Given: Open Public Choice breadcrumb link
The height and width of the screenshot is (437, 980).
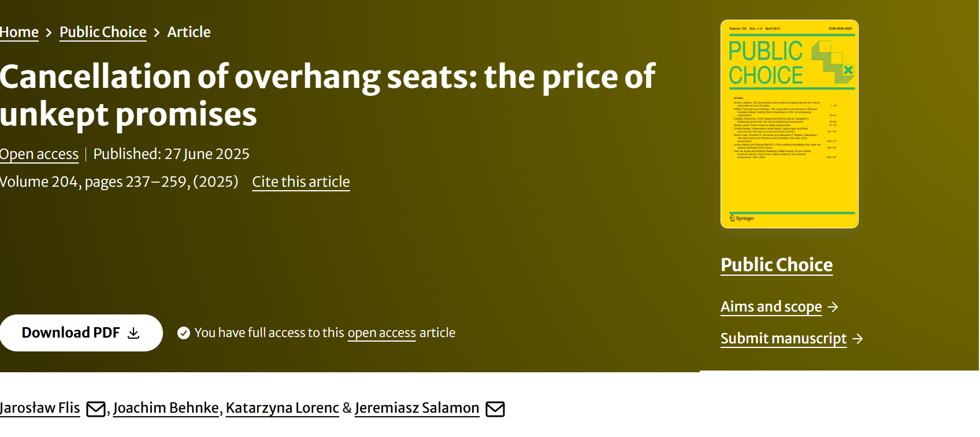Looking at the screenshot, I should click(x=103, y=32).
